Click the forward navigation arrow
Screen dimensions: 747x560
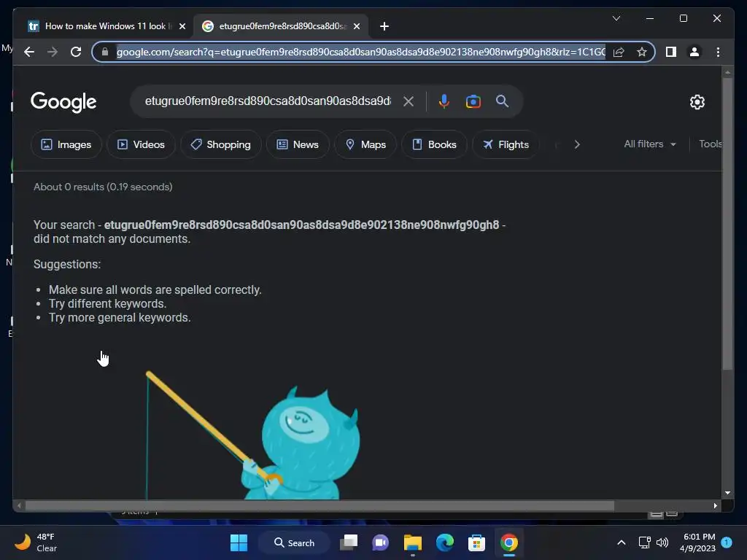pyautogui.click(x=53, y=52)
